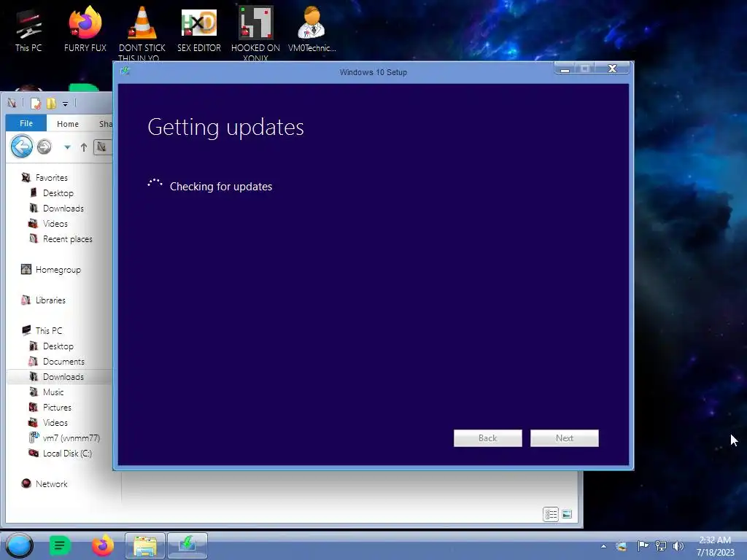
Task: Select Desktop under This PC
Action: coord(58,346)
